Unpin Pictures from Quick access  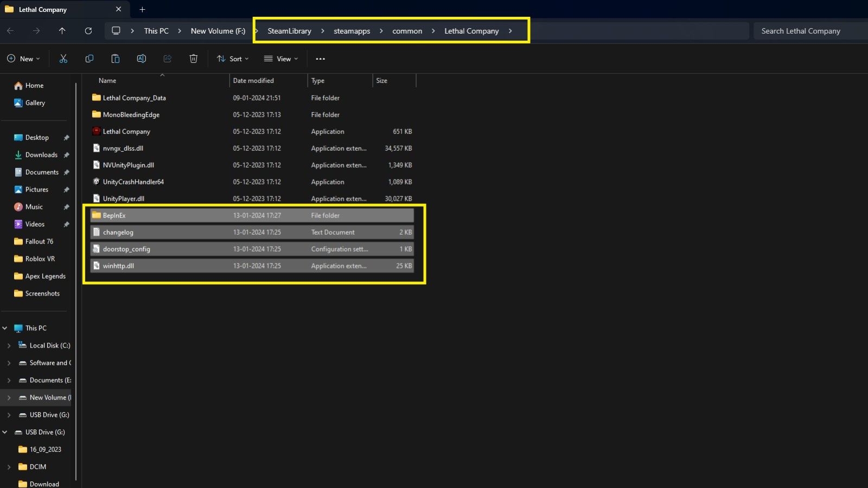66,189
